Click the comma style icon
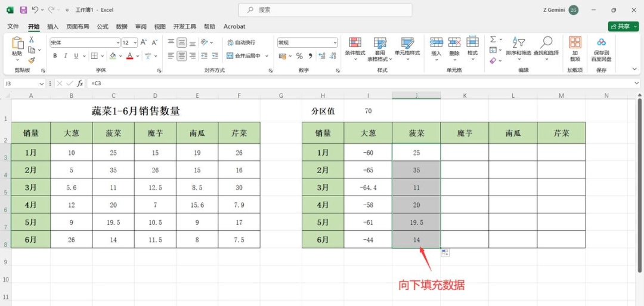The width and height of the screenshot is (644, 306). coord(311,56)
